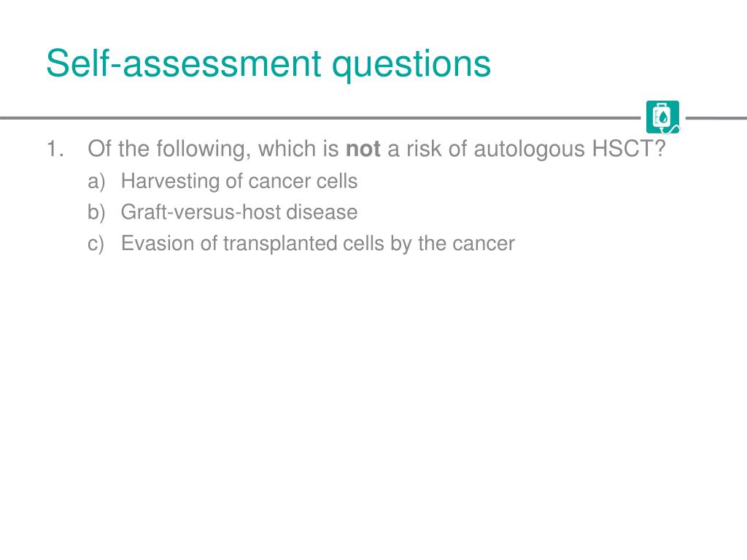This screenshot has height=560, width=747.
Task: Click the question number '1.'
Action: 55,149
